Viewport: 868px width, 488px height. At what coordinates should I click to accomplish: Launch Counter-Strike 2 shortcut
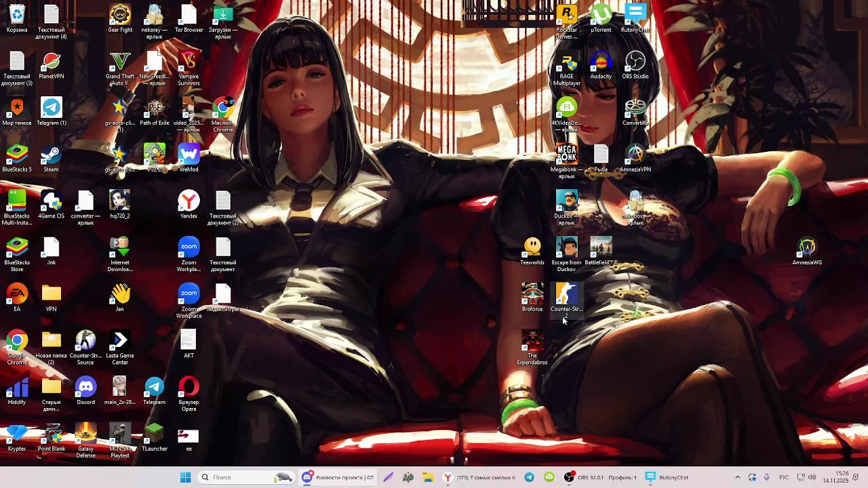(x=567, y=302)
